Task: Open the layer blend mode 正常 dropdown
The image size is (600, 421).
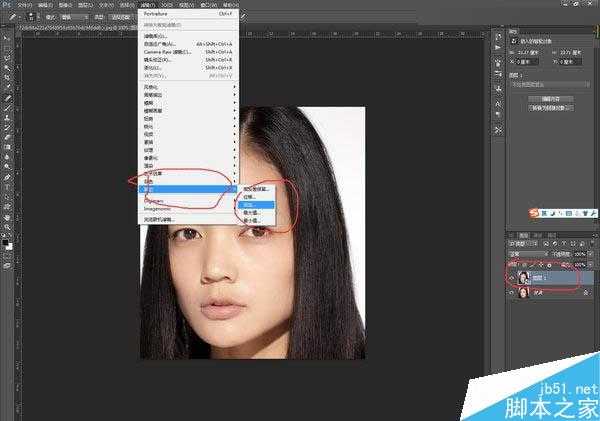Action: (528, 254)
